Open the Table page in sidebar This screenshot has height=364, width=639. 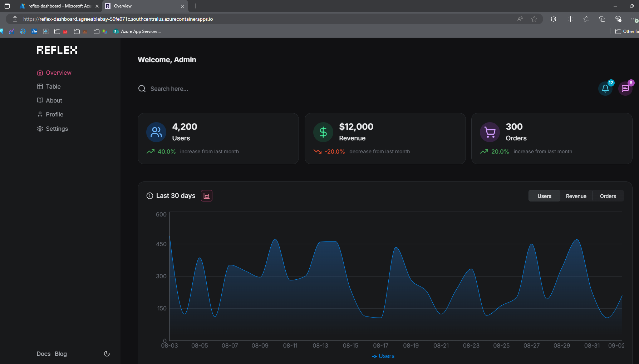(49, 86)
